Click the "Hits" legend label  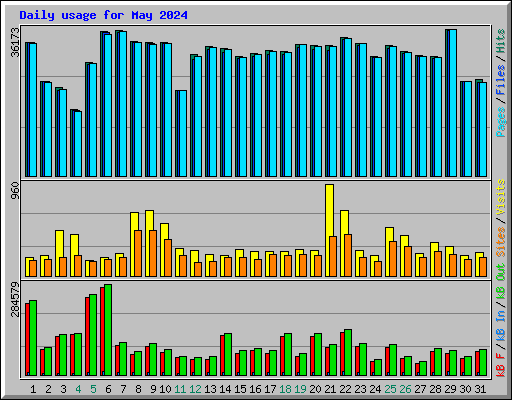[501, 41]
